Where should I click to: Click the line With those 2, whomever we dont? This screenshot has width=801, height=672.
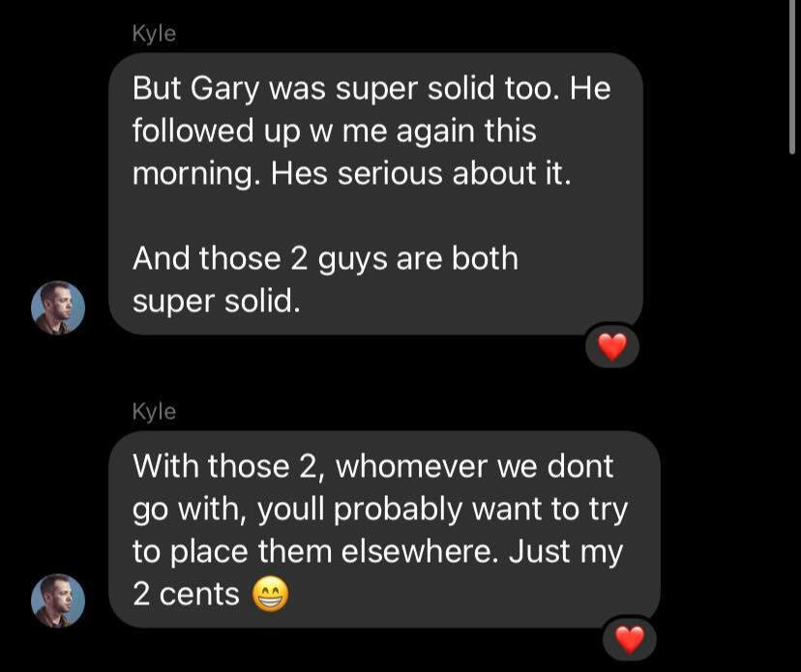[x=372, y=467]
